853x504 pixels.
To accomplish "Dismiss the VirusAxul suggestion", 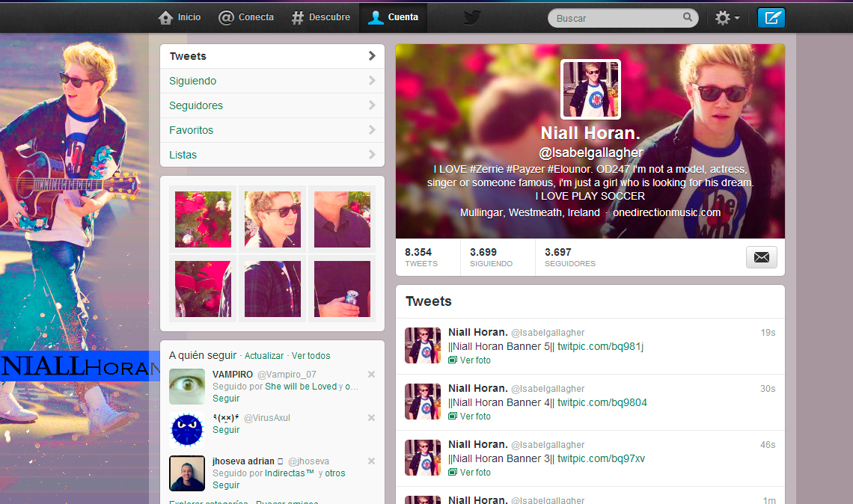I will point(372,417).
